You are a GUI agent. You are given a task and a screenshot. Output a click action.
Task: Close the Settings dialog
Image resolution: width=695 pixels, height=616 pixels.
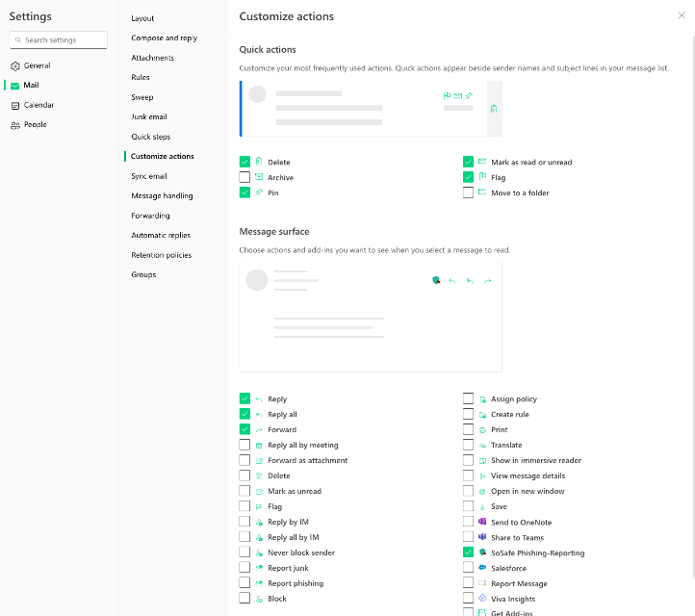pos(682,15)
